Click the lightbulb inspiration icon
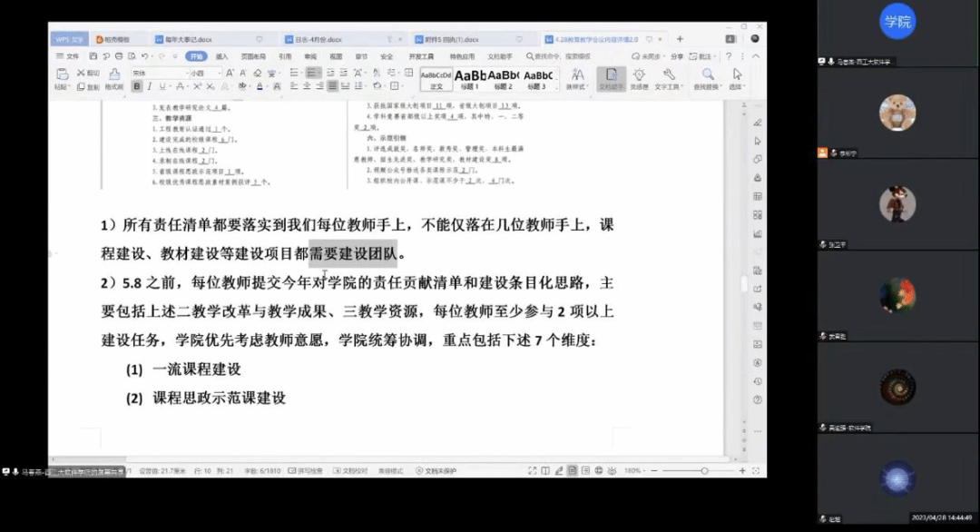Image resolution: width=980 pixels, height=532 pixels. [640, 78]
